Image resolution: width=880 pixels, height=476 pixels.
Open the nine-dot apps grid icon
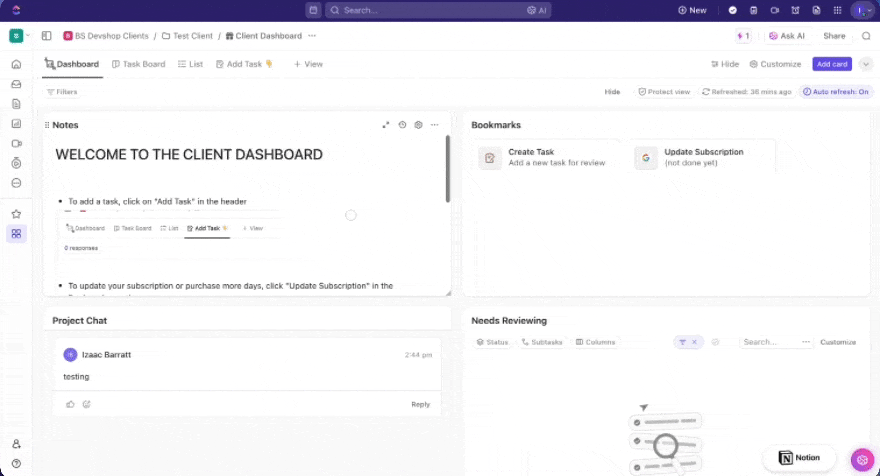[x=837, y=10]
